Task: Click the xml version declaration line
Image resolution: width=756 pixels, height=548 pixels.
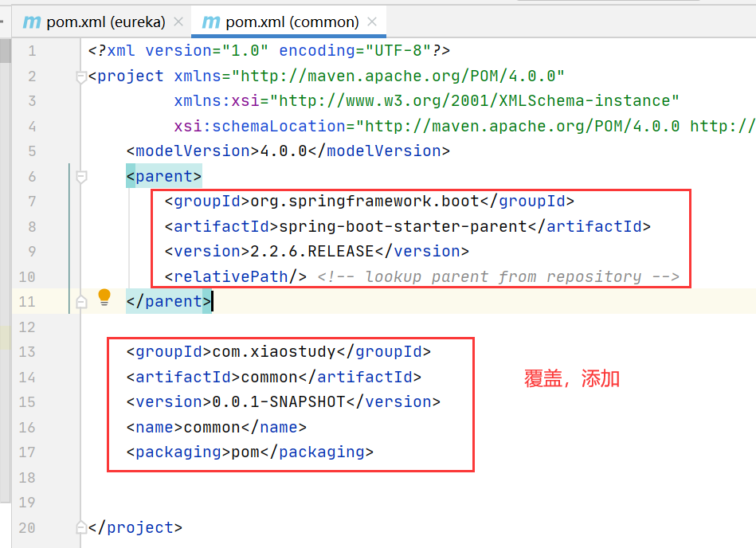Action: pyautogui.click(x=269, y=51)
